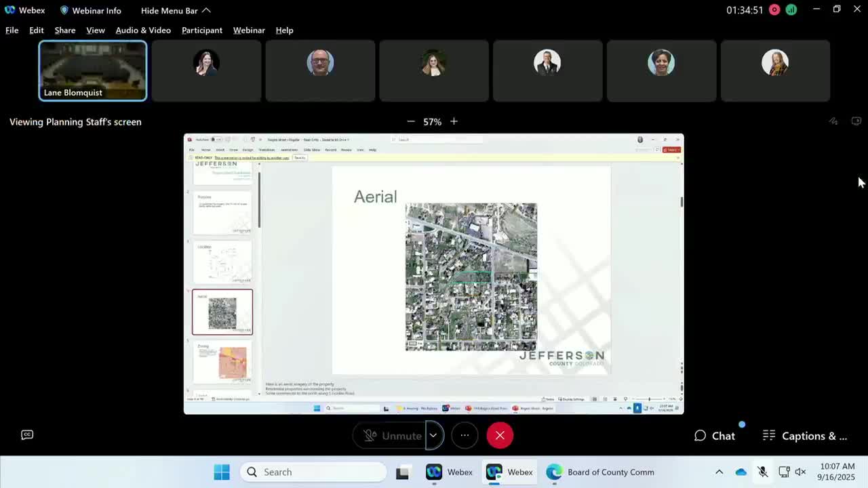
Task: Click the Unmute microphone button
Action: pyautogui.click(x=392, y=436)
